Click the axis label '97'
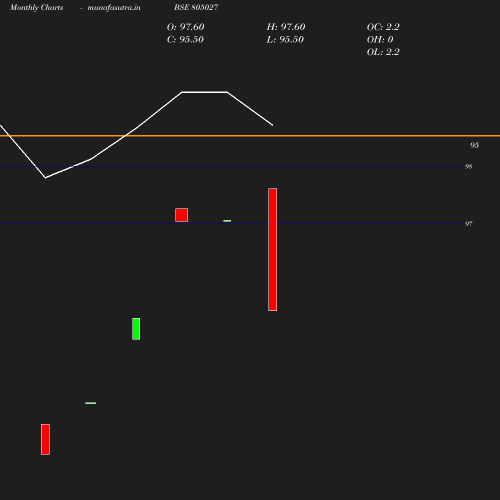 coord(468,224)
